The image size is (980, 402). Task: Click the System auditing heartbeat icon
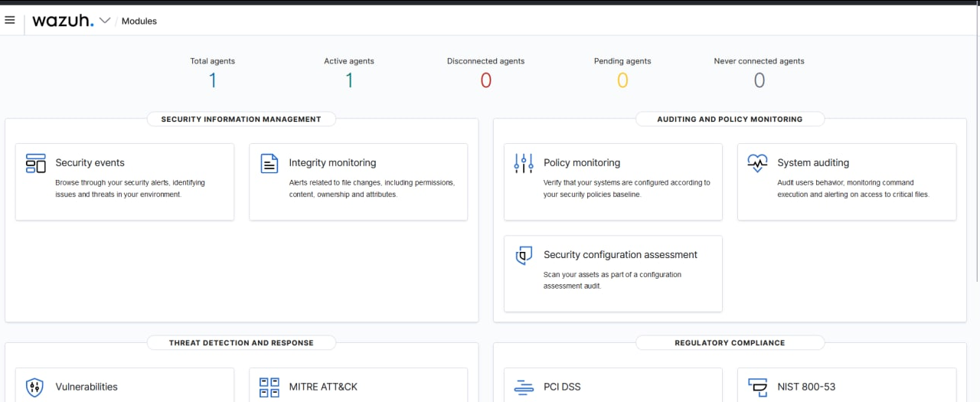pos(757,163)
